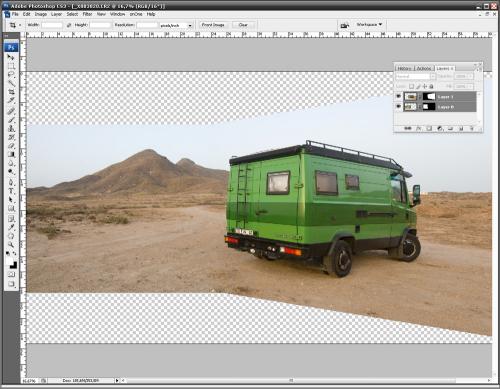Screen dimensions: 500x389
Task: Toggle lock all icon in Layers panel
Action: coord(431,86)
